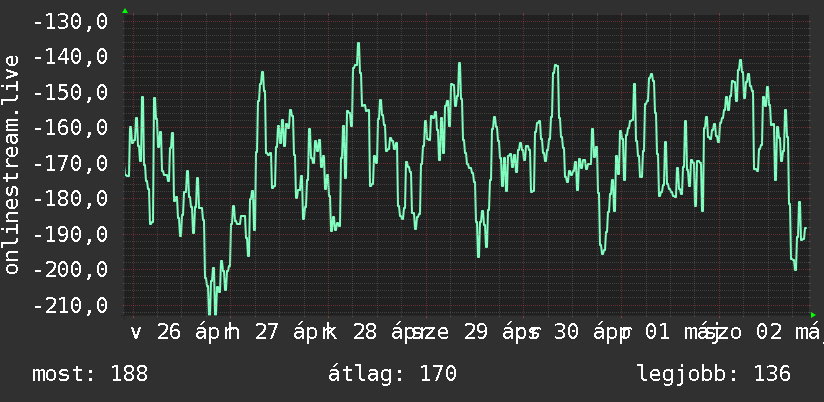The image size is (824, 402).
Task: Click the 'h 27 ápr' date label
Action: [x=276, y=333]
